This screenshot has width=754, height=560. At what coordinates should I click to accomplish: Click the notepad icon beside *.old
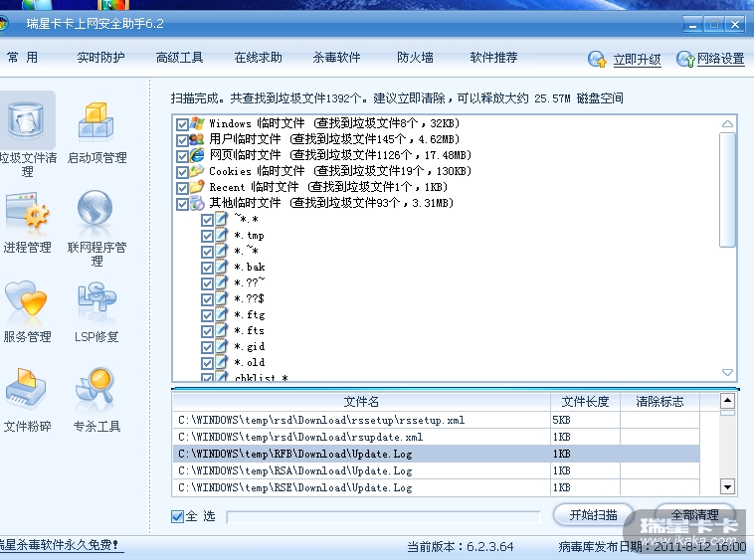point(221,362)
